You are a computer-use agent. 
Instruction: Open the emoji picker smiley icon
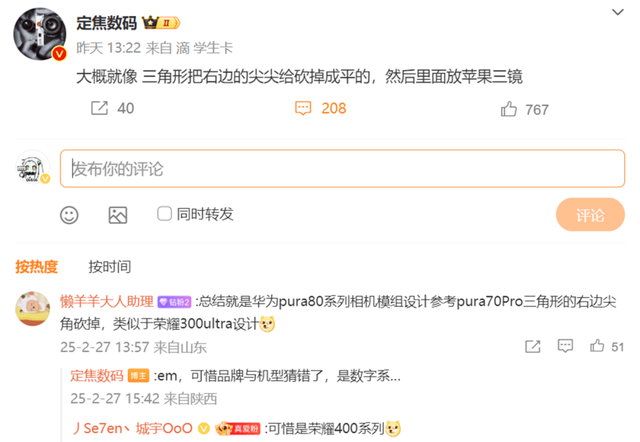(x=69, y=215)
